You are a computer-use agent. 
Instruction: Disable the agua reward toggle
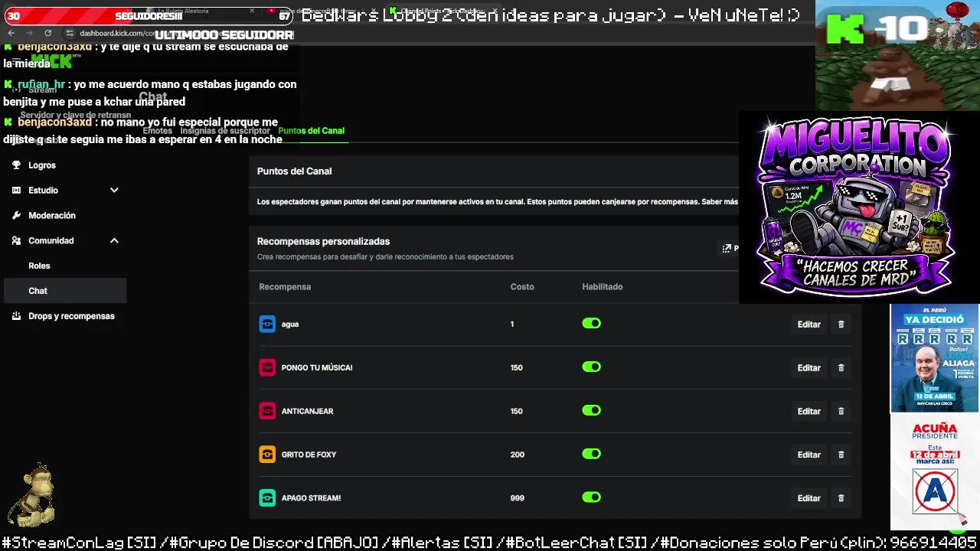coord(591,324)
